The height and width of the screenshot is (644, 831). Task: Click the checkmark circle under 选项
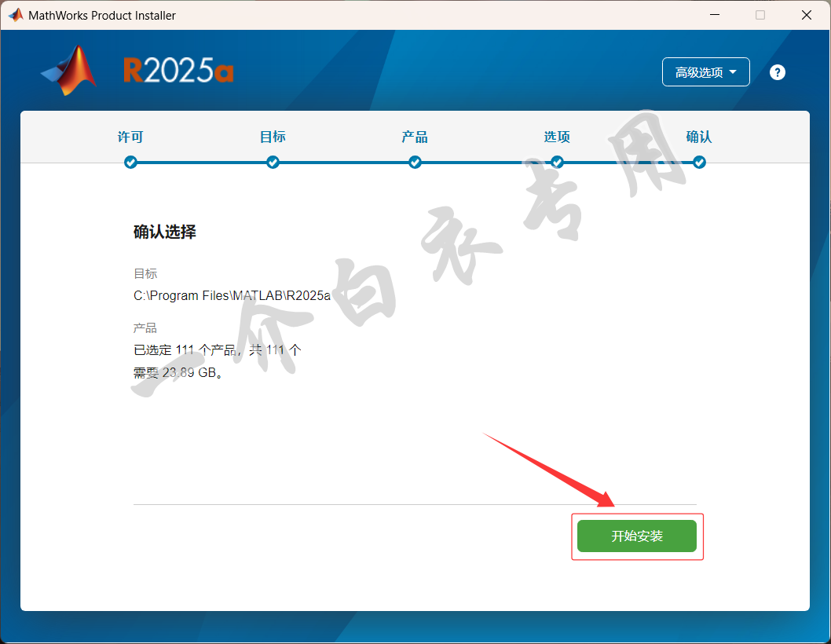(x=557, y=163)
